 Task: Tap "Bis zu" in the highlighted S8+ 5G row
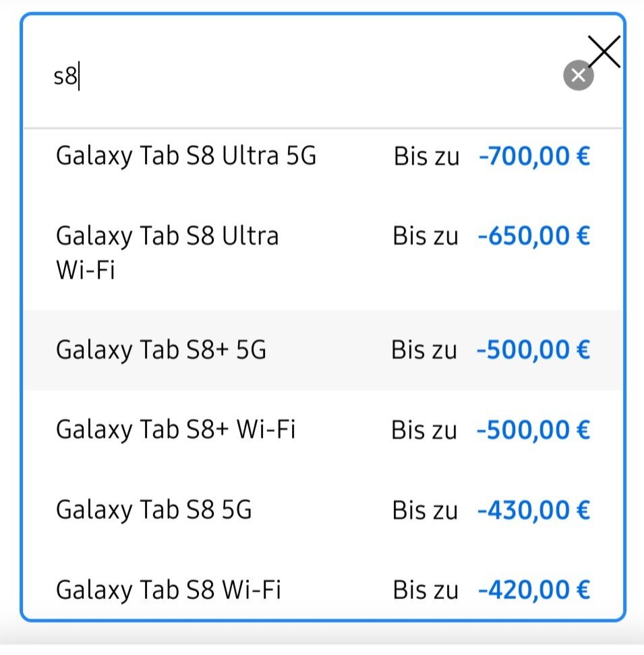click(424, 351)
